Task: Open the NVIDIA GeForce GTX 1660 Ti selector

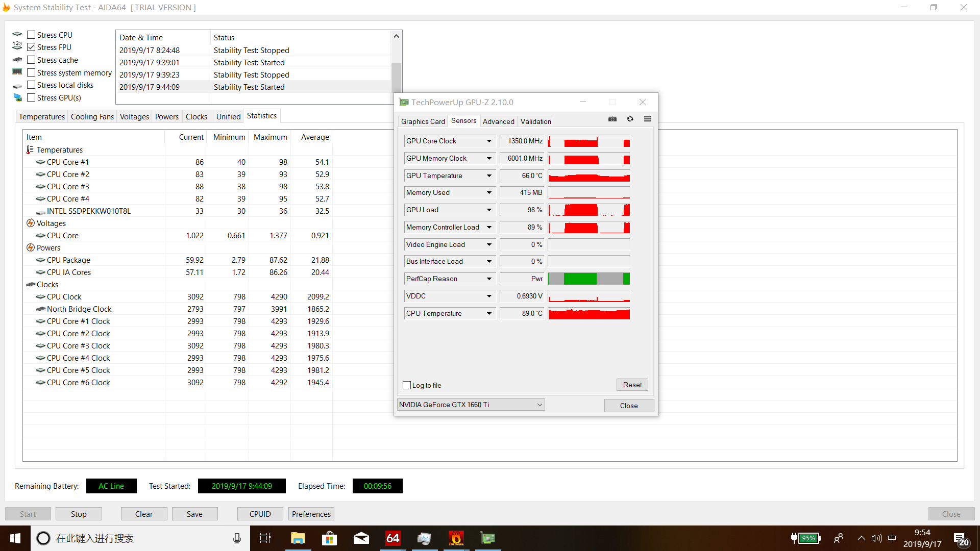Action: (x=471, y=405)
